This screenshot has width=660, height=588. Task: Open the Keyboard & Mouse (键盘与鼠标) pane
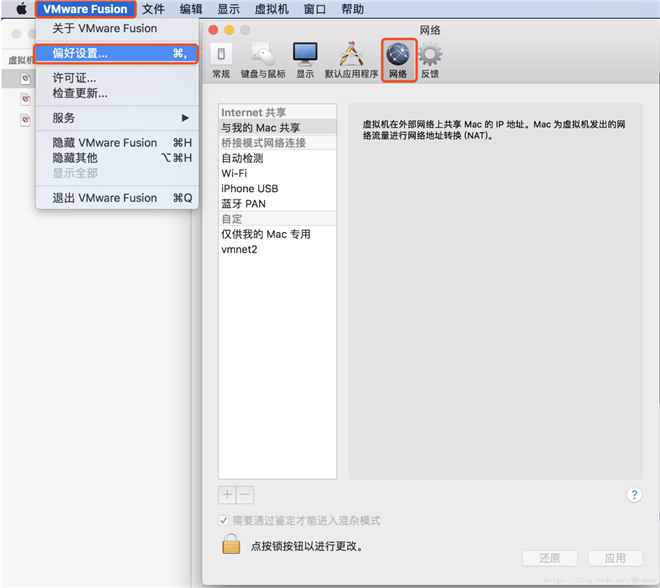coord(263,61)
